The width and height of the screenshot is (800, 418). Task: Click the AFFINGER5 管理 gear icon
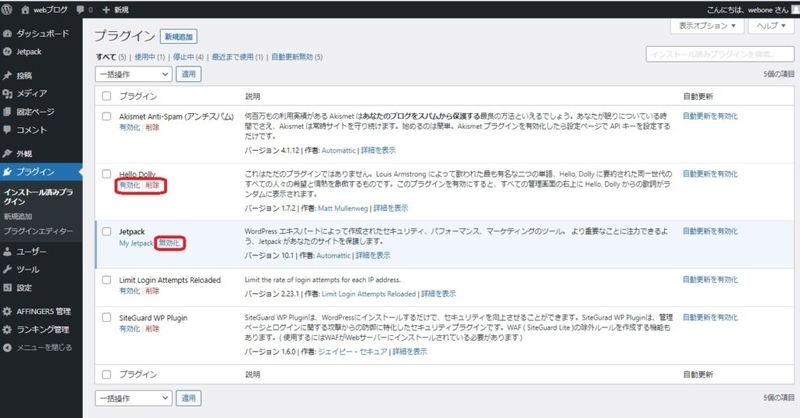[x=7, y=311]
